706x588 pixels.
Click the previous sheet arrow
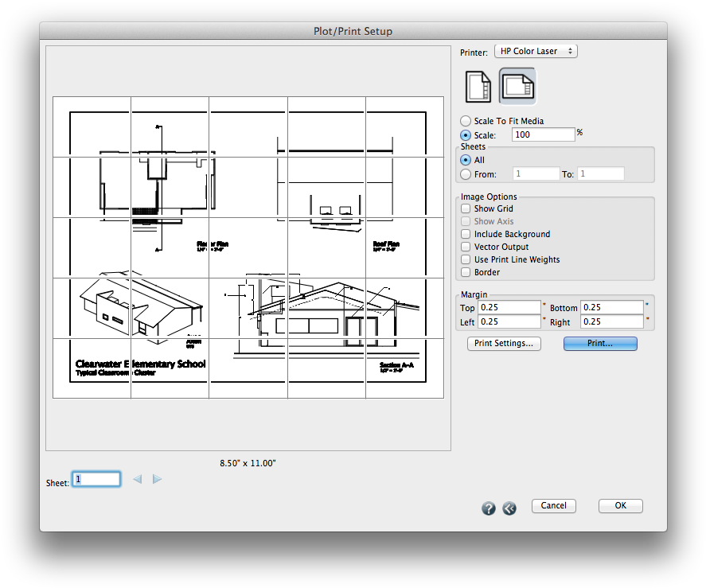(136, 478)
